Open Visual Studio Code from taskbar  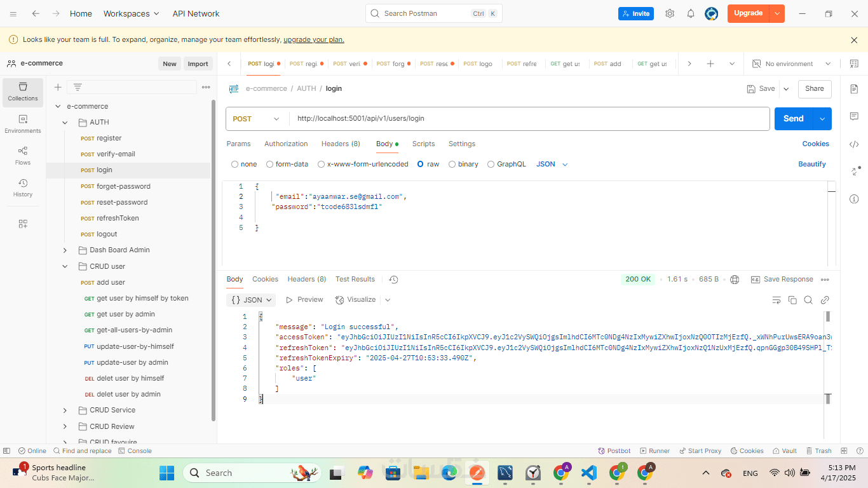[x=589, y=473]
